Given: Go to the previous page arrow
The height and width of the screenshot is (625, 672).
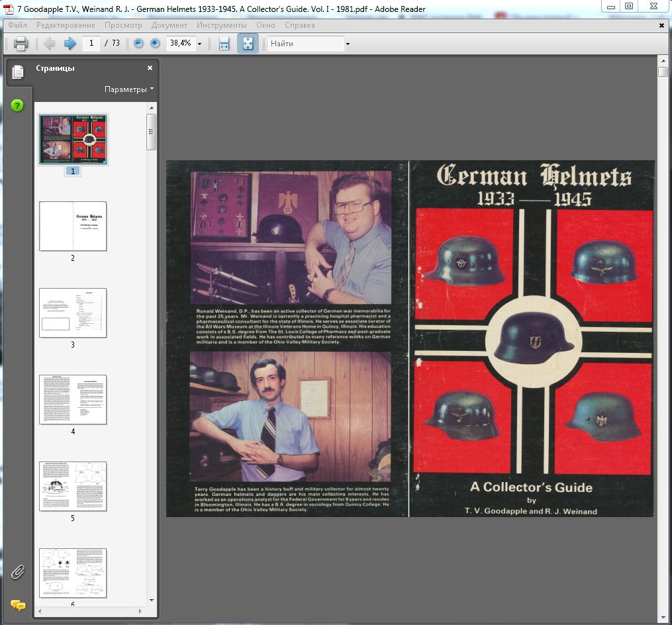Looking at the screenshot, I should click(49, 44).
